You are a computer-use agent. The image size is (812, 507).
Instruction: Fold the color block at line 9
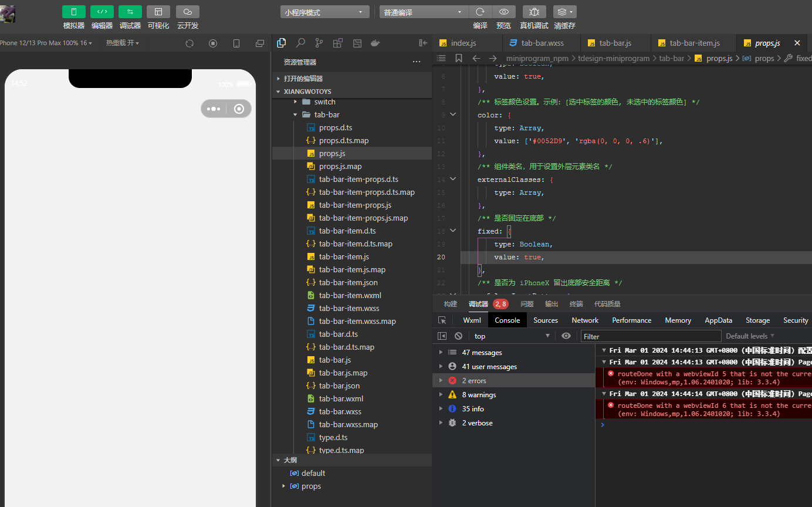453,114
